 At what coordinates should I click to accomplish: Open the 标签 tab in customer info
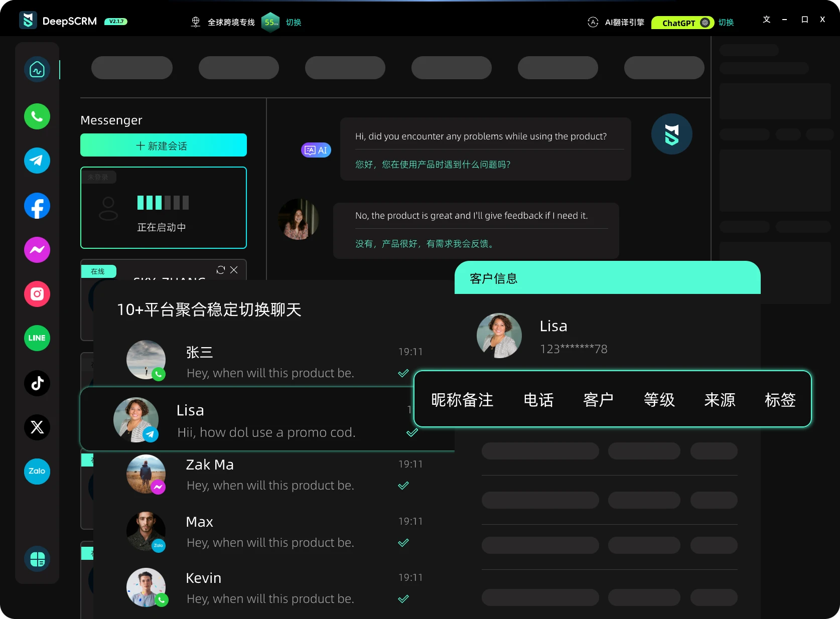tap(780, 400)
